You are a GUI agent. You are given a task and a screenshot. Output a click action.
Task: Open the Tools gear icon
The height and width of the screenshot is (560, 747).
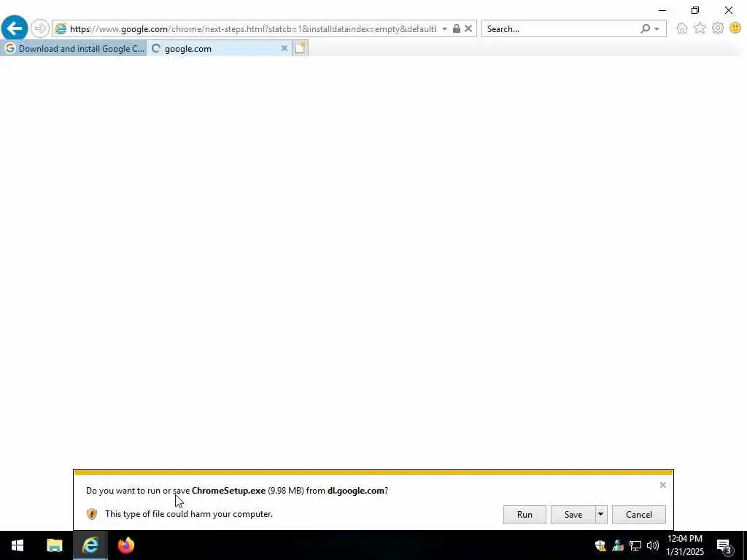click(x=718, y=28)
